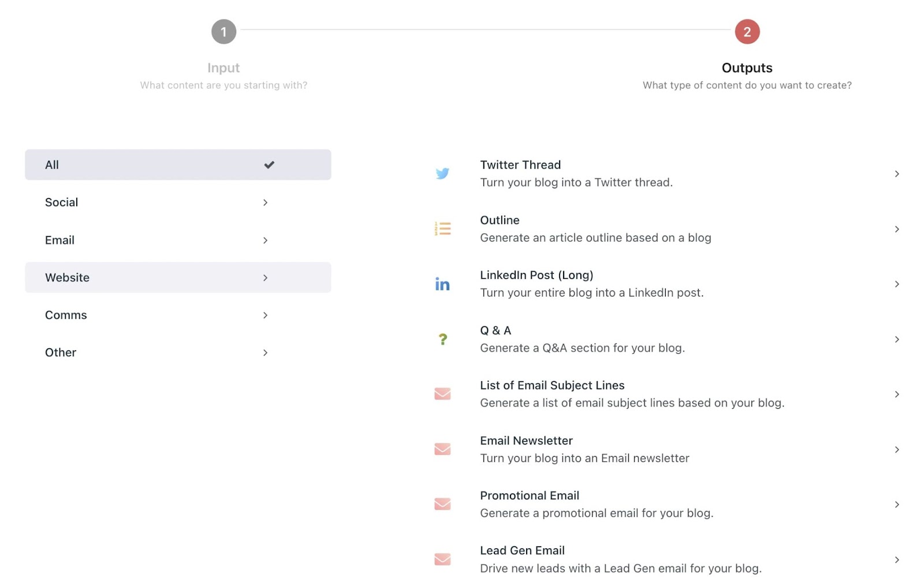Click the LinkedIn logo icon
This screenshot has height=583, width=924.
[x=442, y=284]
